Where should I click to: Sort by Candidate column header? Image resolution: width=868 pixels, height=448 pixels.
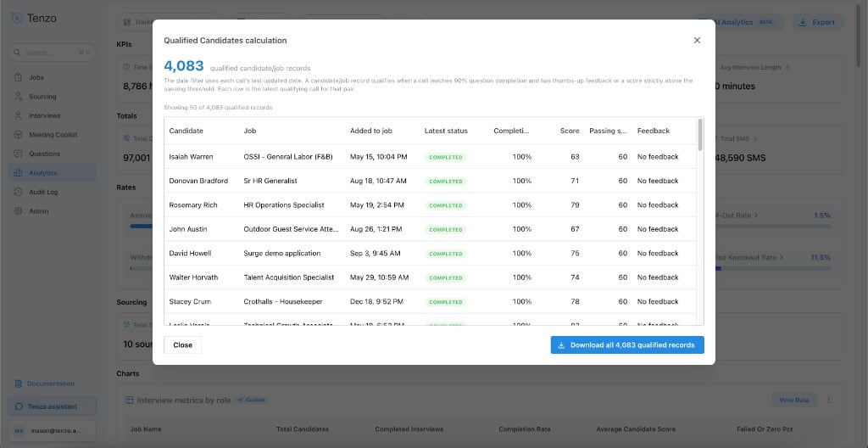186,131
